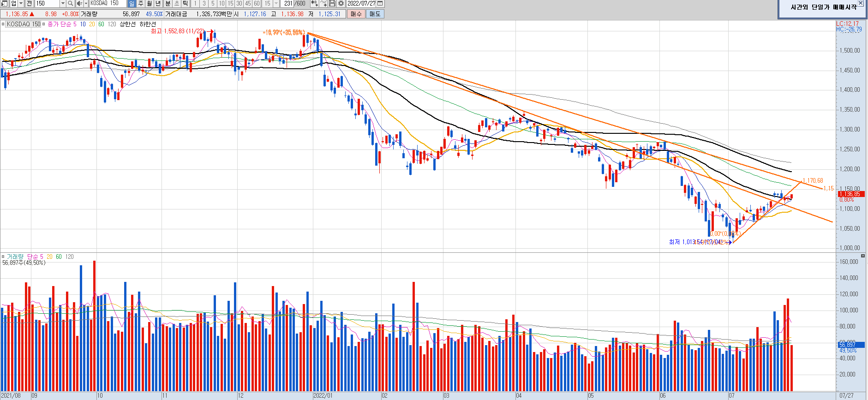The height and width of the screenshot is (400, 868).
Task: Click the 거래대금 trading value text
Action: 176,14
